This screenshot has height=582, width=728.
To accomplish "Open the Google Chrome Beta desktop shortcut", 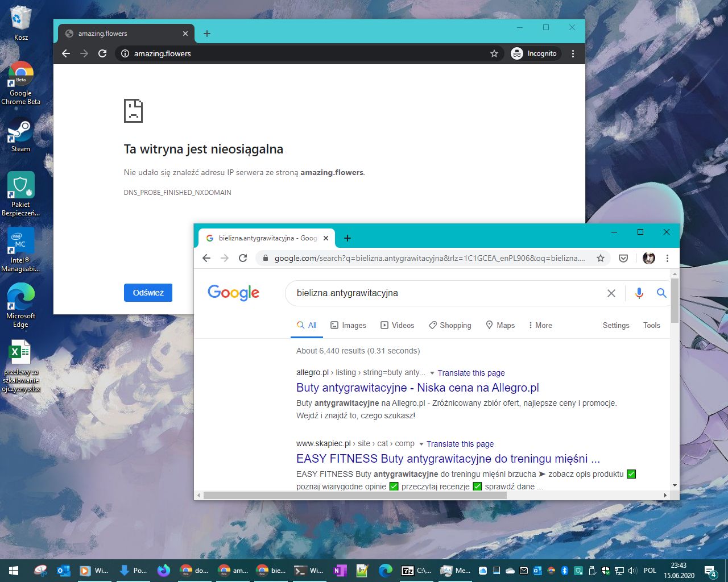I will pyautogui.click(x=21, y=83).
